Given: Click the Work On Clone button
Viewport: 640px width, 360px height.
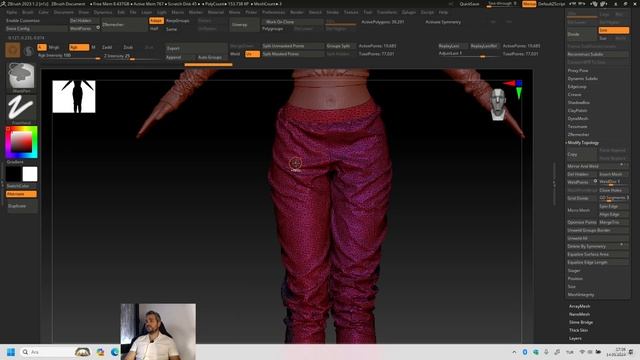Looking at the screenshot, I should pyautogui.click(x=292, y=22).
